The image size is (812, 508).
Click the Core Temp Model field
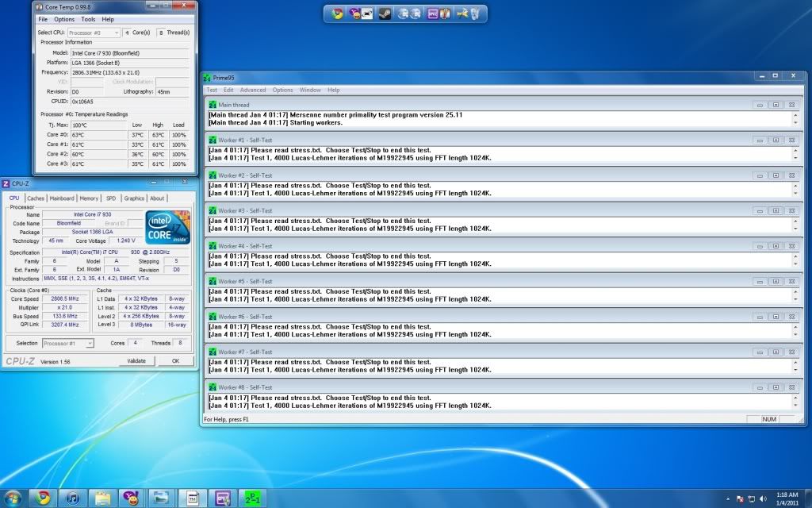129,53
